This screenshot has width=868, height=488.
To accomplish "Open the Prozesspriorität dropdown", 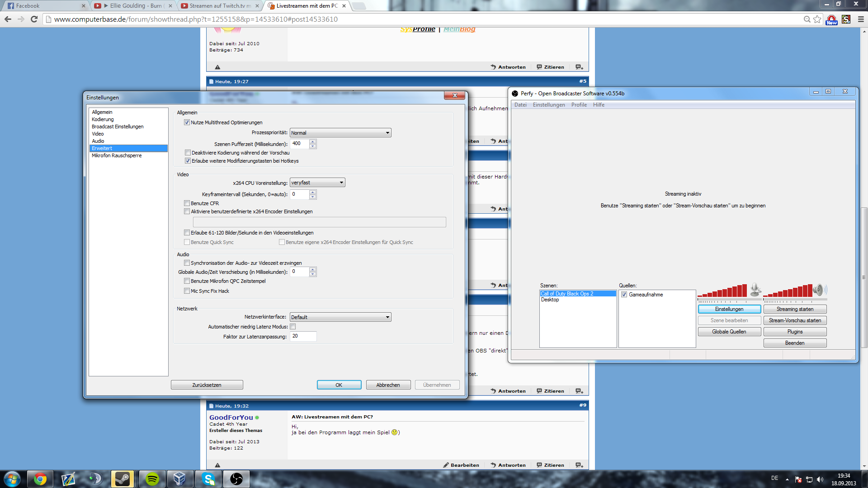I will click(340, 133).
